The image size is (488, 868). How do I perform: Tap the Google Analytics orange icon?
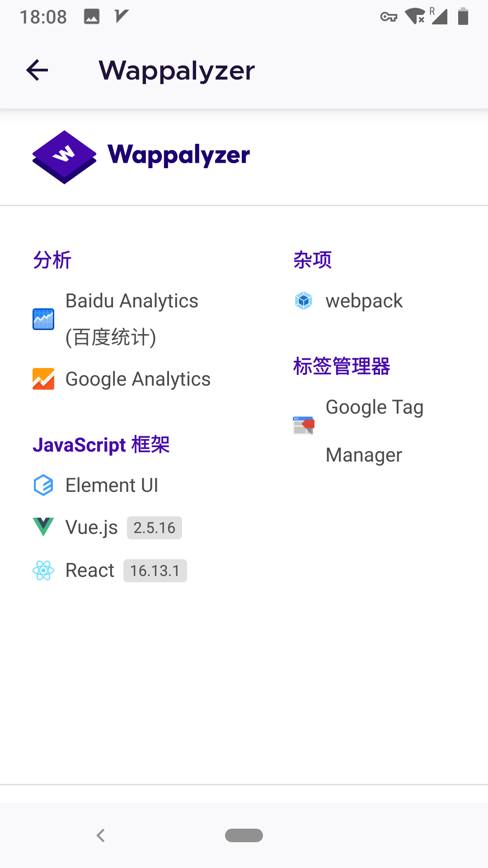click(x=43, y=379)
